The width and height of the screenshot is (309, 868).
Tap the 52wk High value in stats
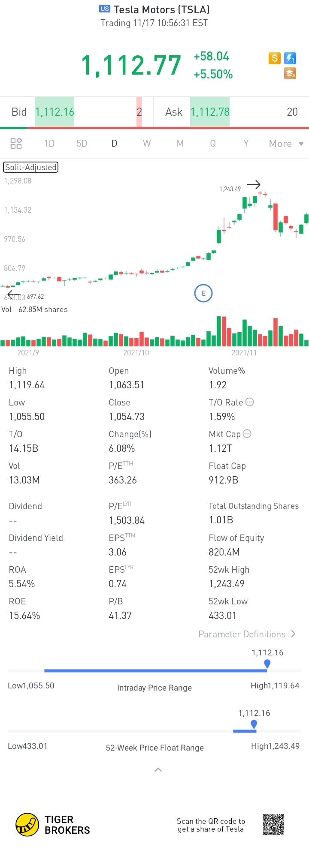coord(227,584)
